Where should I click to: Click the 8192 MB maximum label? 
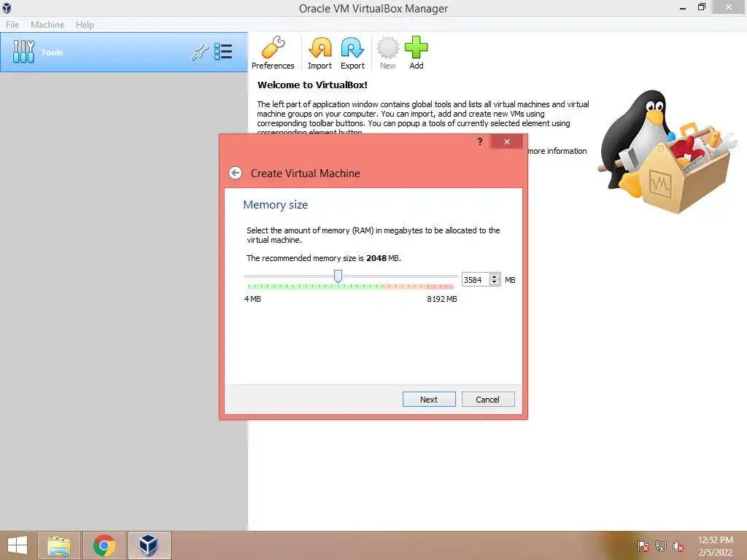pyautogui.click(x=441, y=299)
